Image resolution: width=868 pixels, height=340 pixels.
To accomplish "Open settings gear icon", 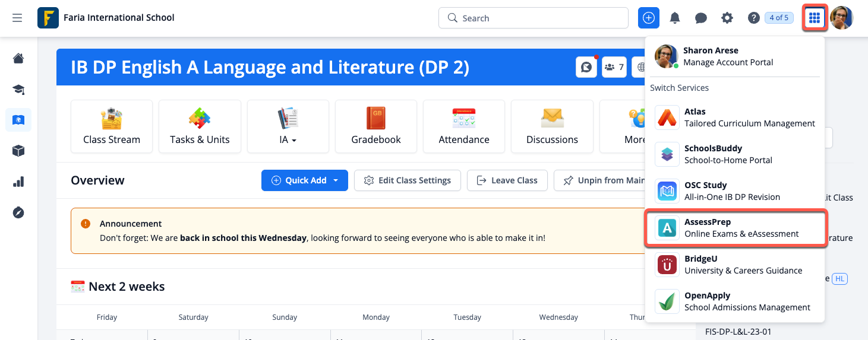I will point(727,18).
